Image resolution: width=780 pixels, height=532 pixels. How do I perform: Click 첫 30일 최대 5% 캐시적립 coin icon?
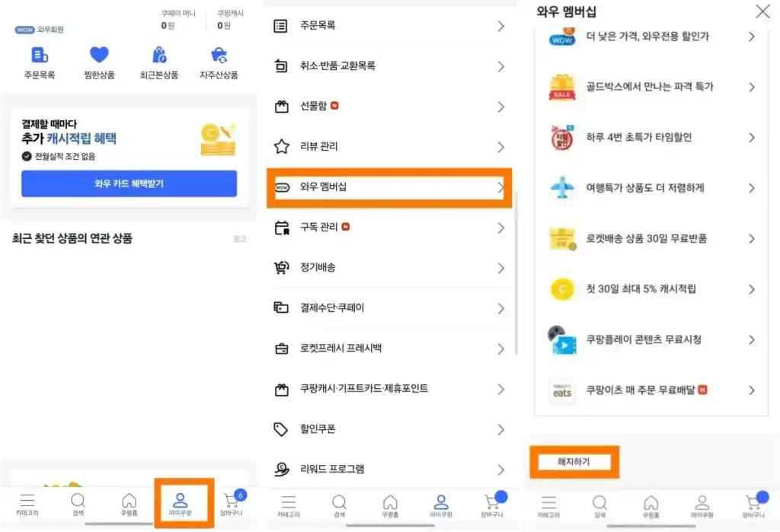[x=562, y=289]
